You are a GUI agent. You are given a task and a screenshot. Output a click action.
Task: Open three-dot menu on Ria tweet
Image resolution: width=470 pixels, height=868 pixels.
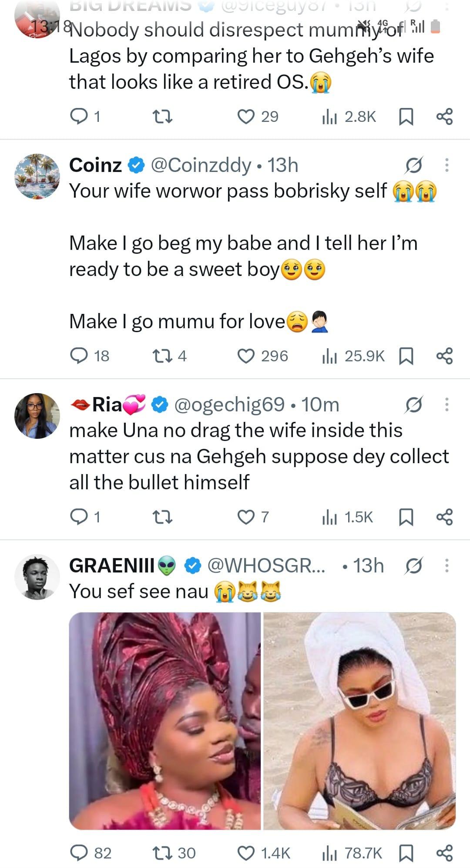point(446,405)
